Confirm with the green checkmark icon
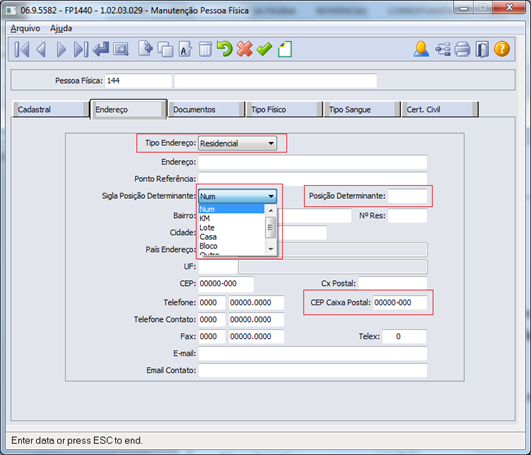 pyautogui.click(x=264, y=49)
